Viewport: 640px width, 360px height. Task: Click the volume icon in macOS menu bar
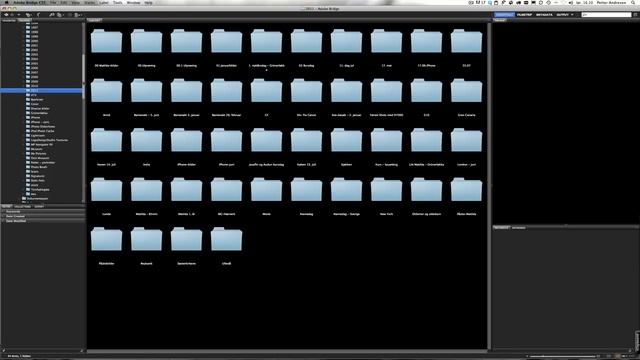[x=570, y=2]
